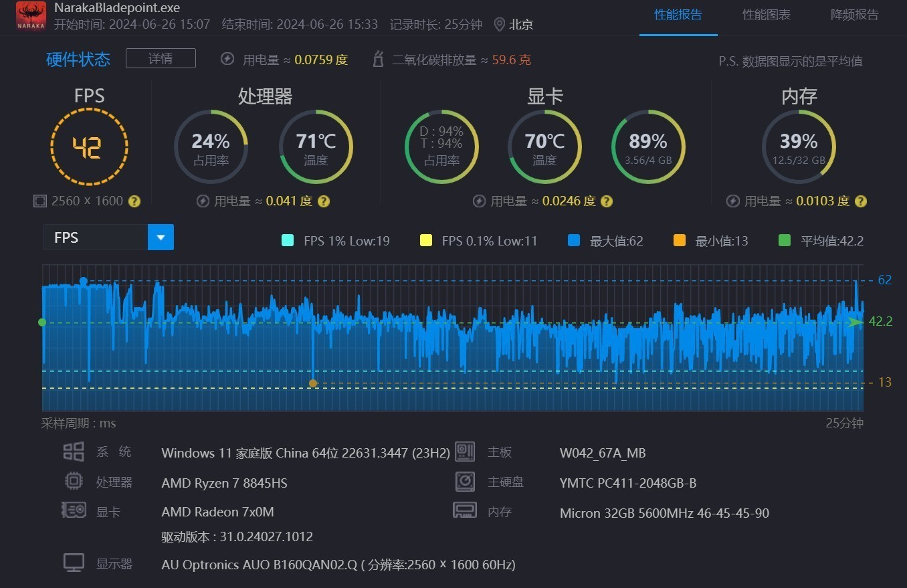Image resolution: width=907 pixels, height=588 pixels.
Task: Click the RAM icon beside 内存 Micron row
Action: tap(465, 510)
